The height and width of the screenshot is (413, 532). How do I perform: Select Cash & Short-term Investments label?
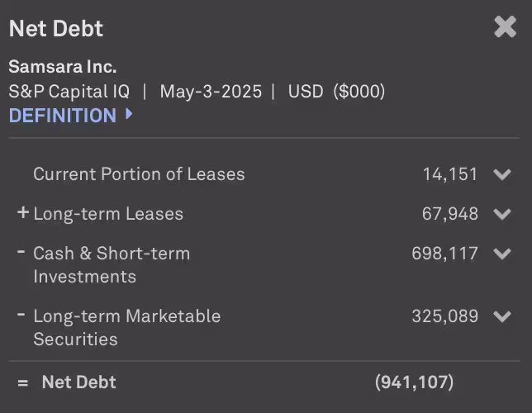coord(112,264)
